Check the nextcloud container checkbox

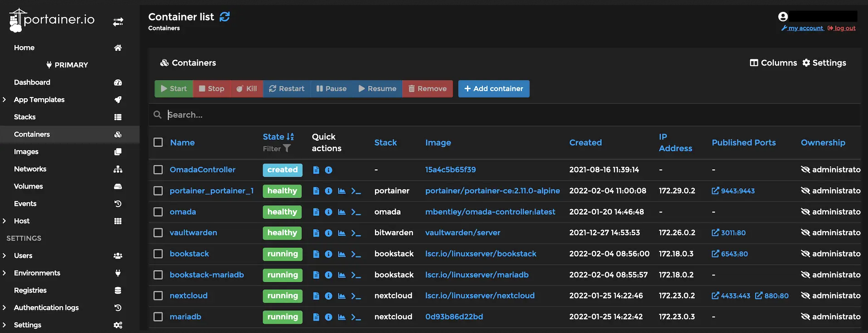pos(158,296)
